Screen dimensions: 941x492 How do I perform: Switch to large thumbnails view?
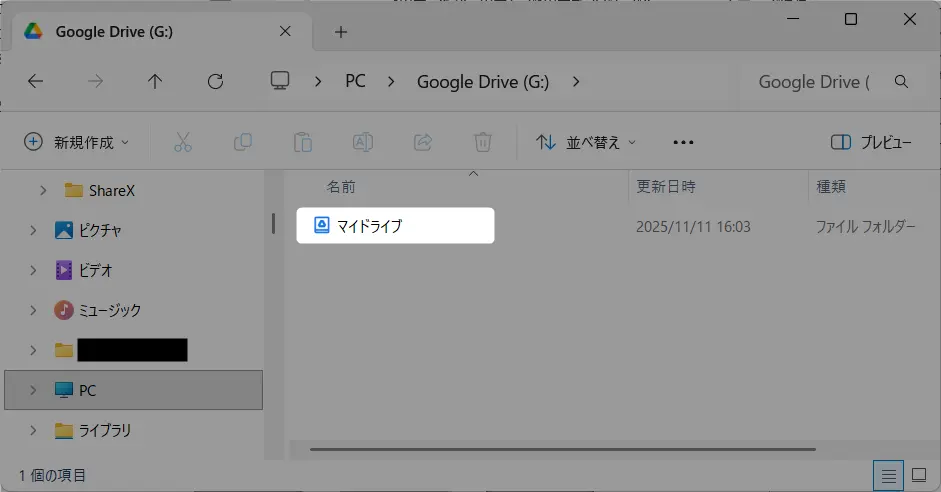pyautogui.click(x=919, y=475)
